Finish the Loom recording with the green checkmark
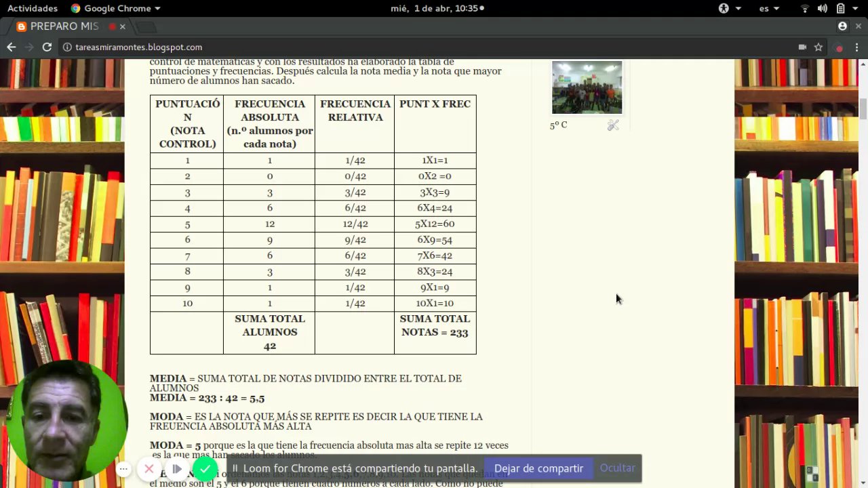This screenshot has height=488, width=868. tap(205, 468)
